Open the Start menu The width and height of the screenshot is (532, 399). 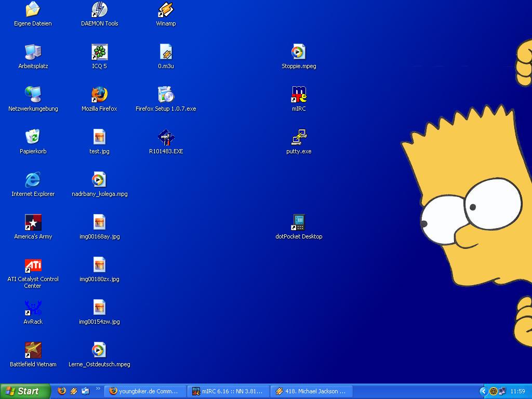25,391
